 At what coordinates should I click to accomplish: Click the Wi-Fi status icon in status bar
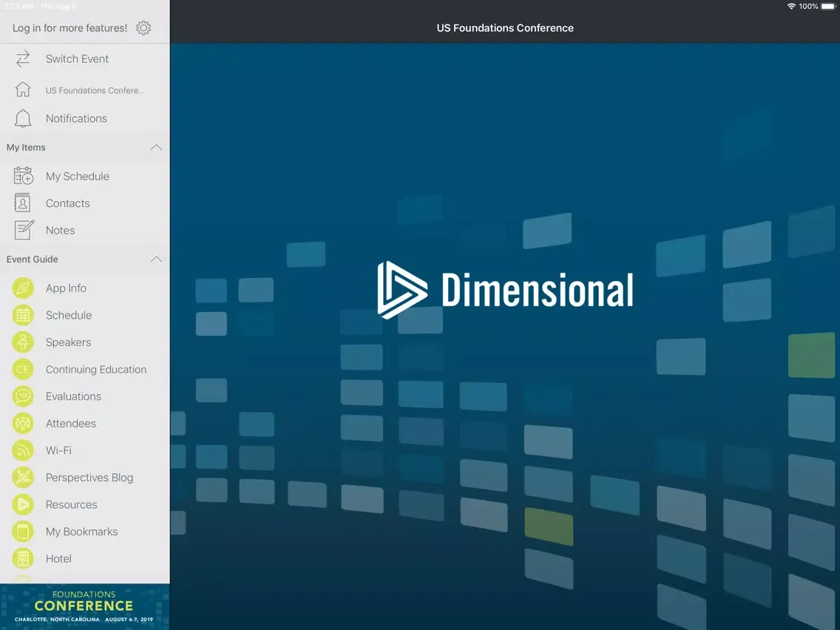click(x=791, y=7)
